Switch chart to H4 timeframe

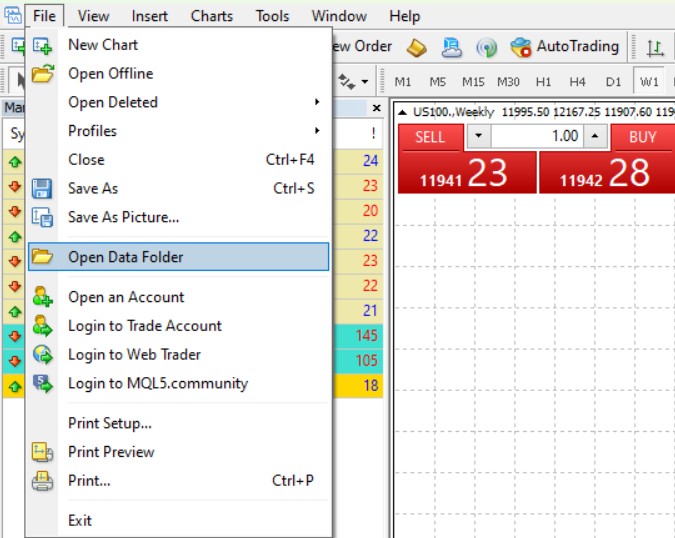(577, 81)
